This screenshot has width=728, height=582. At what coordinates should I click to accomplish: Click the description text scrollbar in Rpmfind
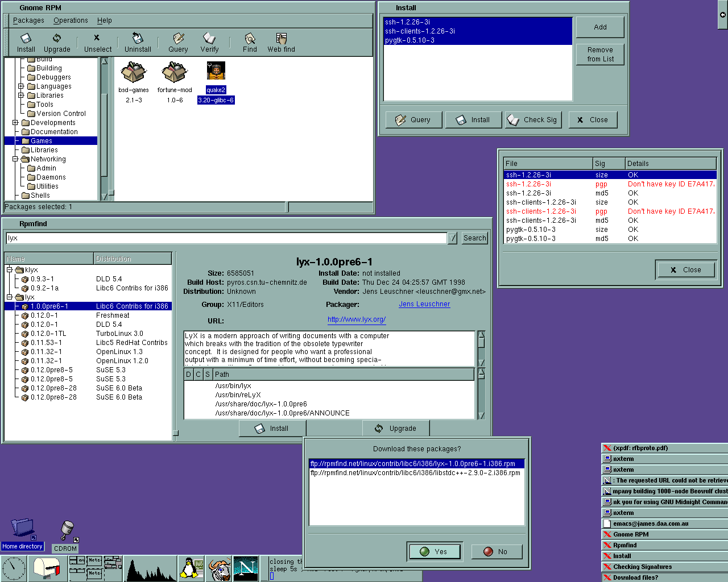pos(481,349)
